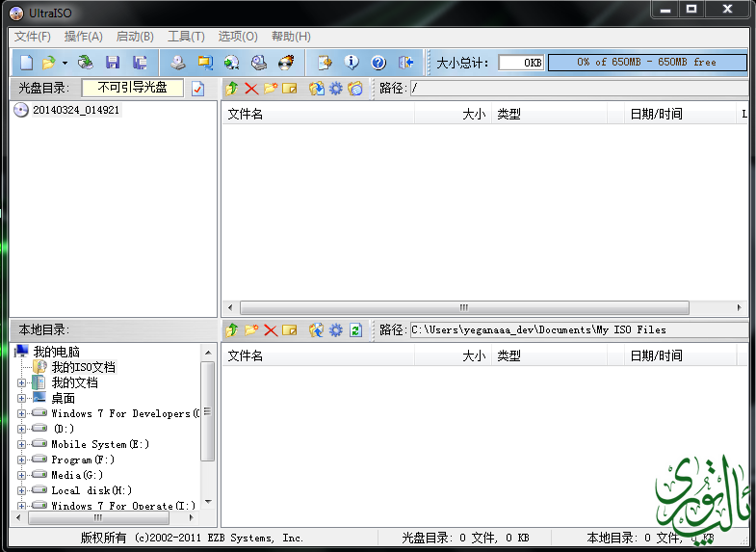Click the gear icon in 本地目录 toolbar
This screenshot has width=756, height=552.
335,329
